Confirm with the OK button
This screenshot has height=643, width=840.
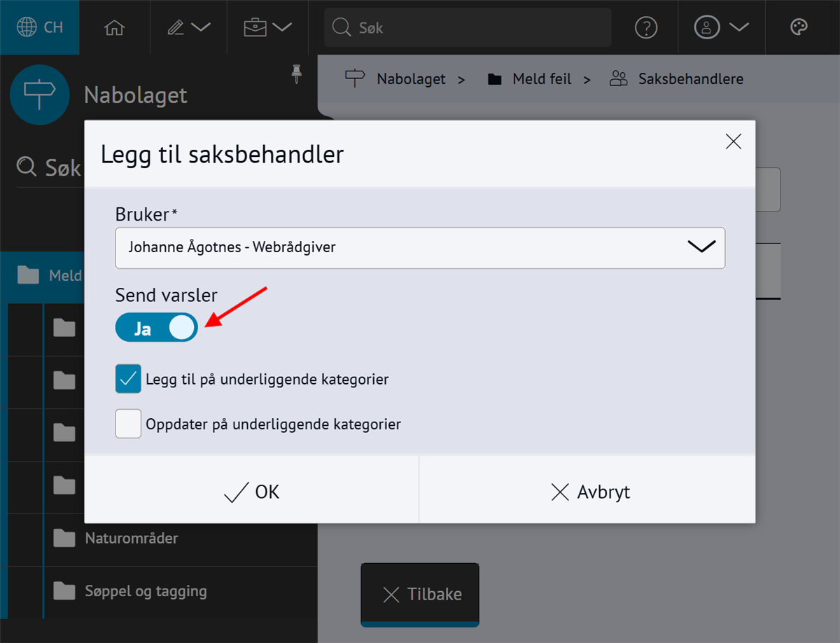coord(252,492)
